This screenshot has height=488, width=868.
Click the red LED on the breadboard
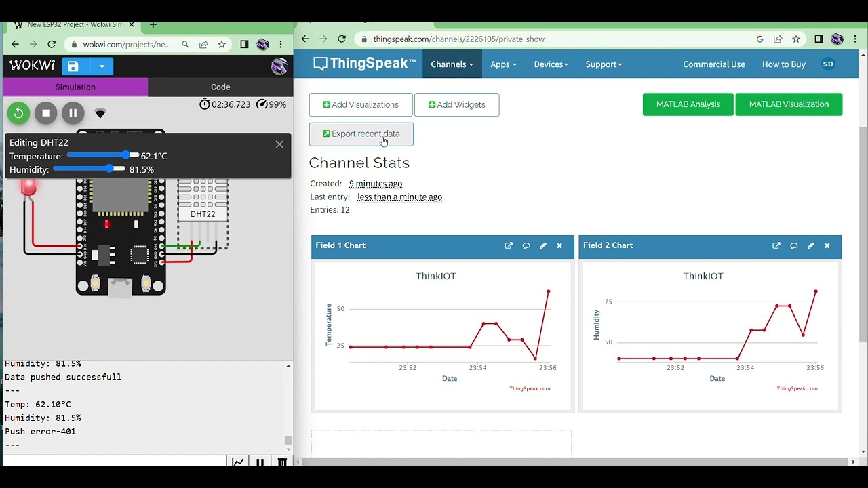pos(28,187)
